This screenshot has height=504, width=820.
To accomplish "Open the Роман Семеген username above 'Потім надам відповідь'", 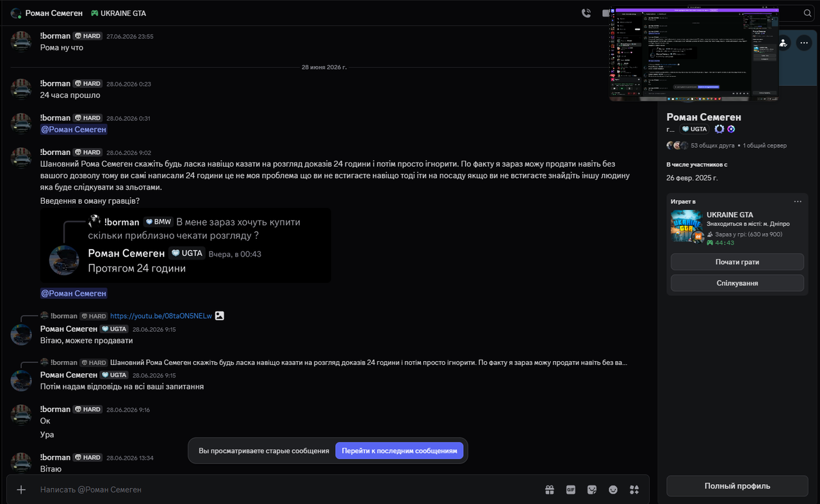I will coord(69,375).
